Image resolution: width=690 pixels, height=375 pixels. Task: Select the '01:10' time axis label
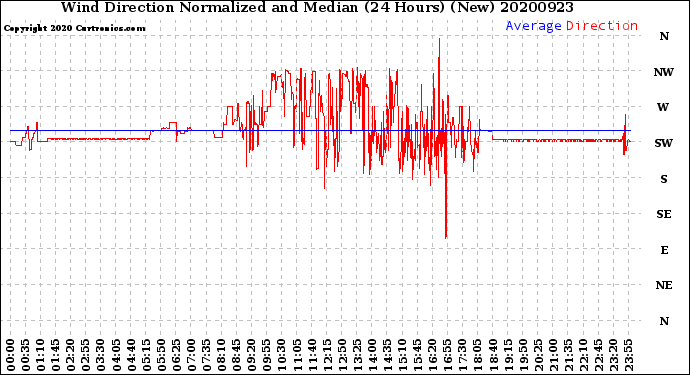point(40,355)
